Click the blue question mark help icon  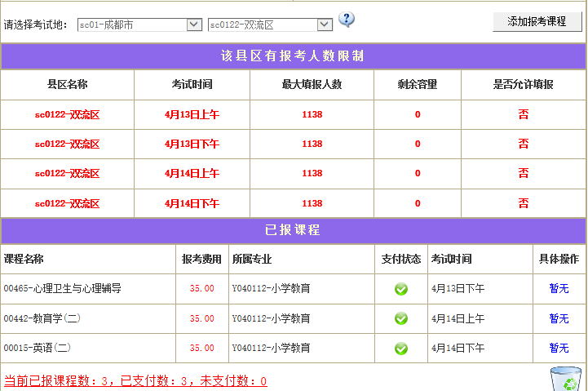point(347,20)
